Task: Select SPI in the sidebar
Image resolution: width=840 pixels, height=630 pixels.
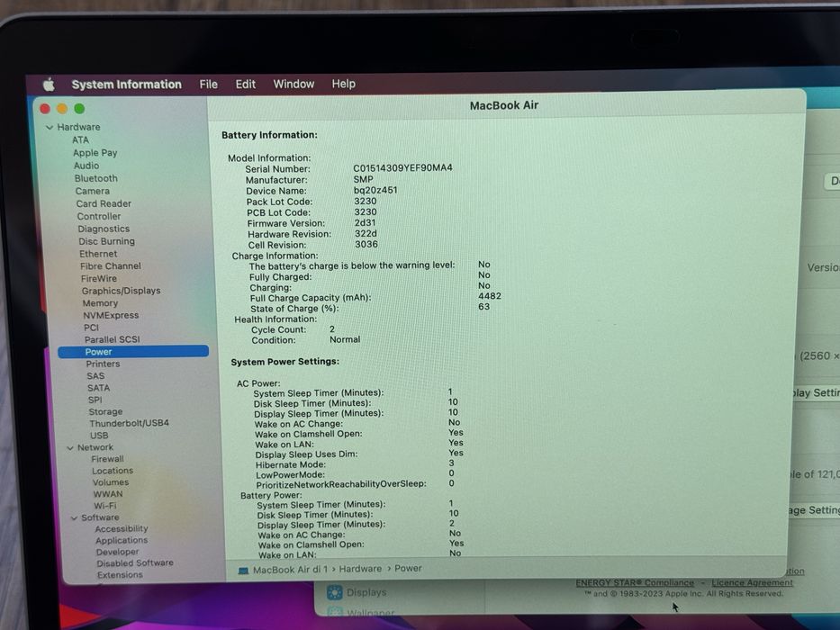Action: 95,400
